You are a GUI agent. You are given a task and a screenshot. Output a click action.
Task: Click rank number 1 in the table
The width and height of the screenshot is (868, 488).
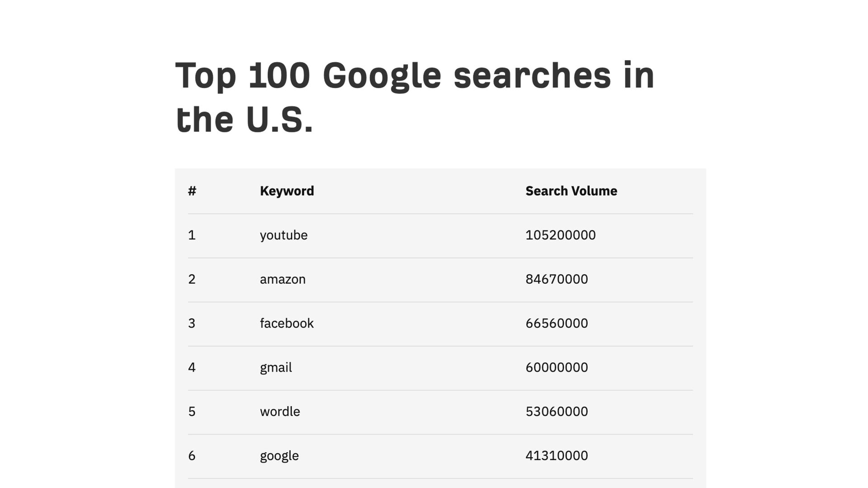tap(192, 235)
